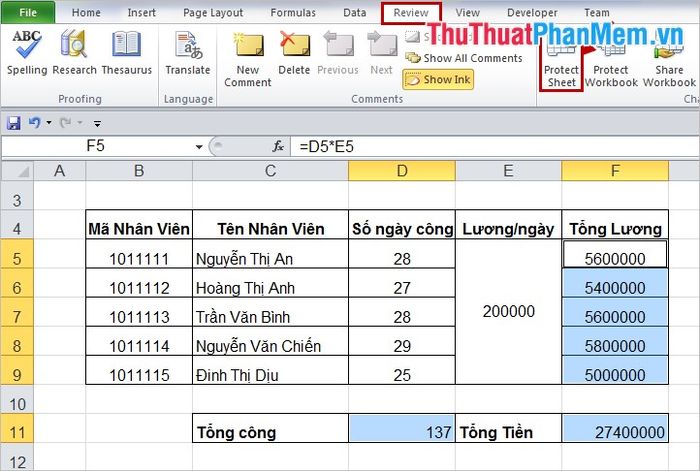Image resolution: width=700 pixels, height=471 pixels.
Task: Toggle the Show Ink button
Action: click(438, 79)
